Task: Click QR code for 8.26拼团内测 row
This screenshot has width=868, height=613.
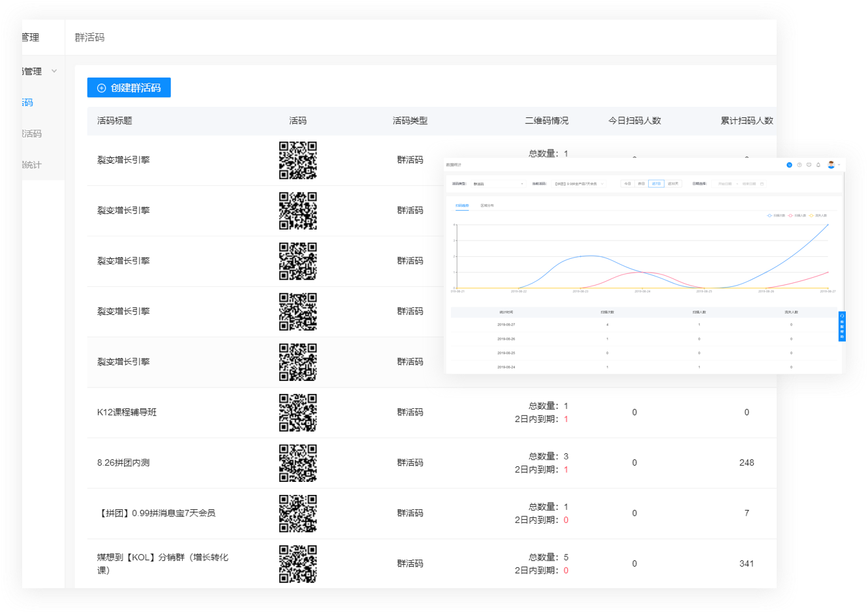Action: click(298, 463)
